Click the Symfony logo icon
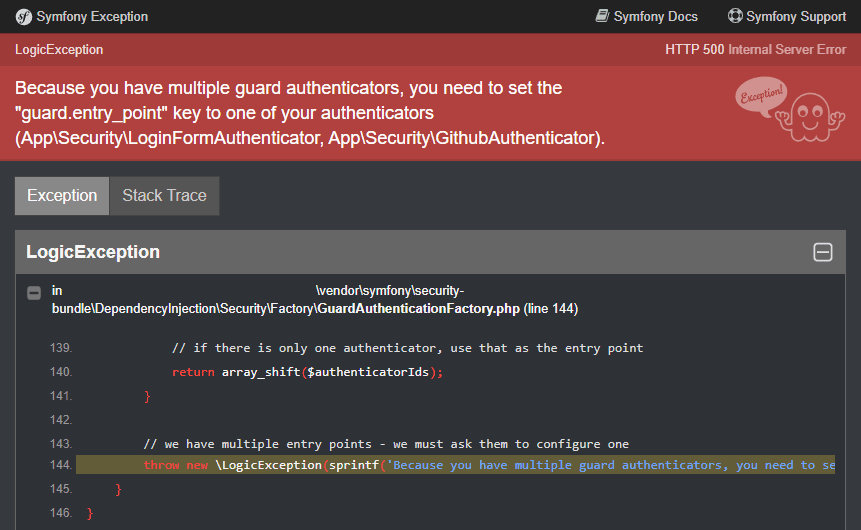The image size is (861, 530). (24, 17)
